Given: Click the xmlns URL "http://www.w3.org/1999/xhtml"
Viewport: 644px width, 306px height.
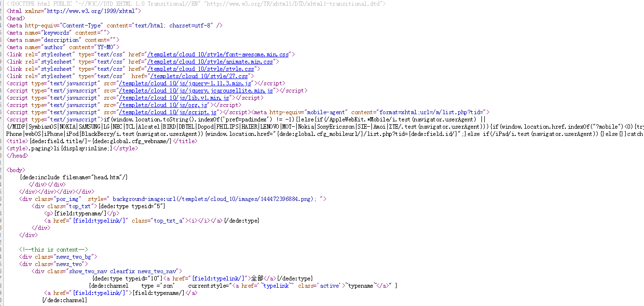Looking at the screenshot, I should pyautogui.click(x=91, y=11).
